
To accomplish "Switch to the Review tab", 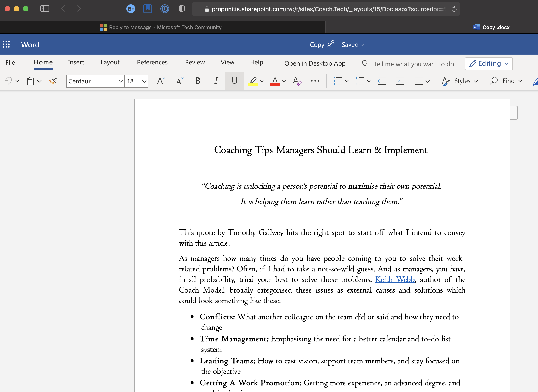I will click(195, 62).
